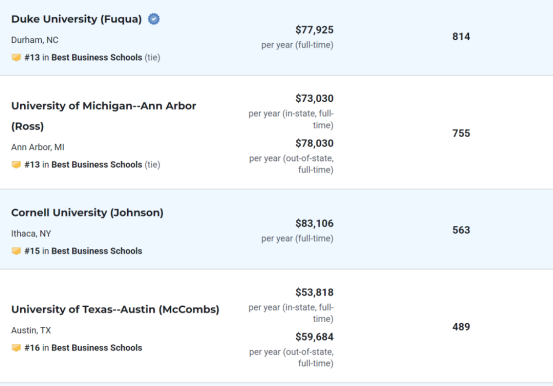Screen dimensions: 553x386
Task: Select the $53,818 in-state tuition for Texas
Action: click(315, 292)
